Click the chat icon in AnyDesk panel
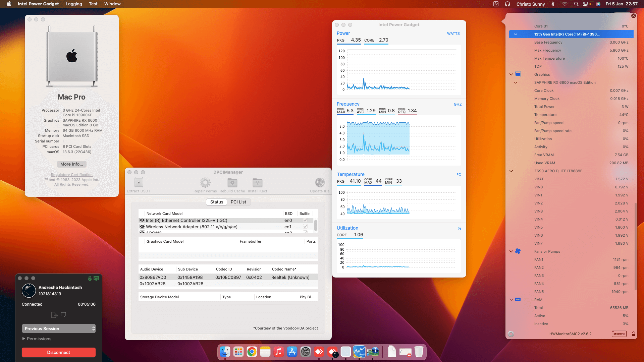Screen dimensions: 644x362 (63, 315)
